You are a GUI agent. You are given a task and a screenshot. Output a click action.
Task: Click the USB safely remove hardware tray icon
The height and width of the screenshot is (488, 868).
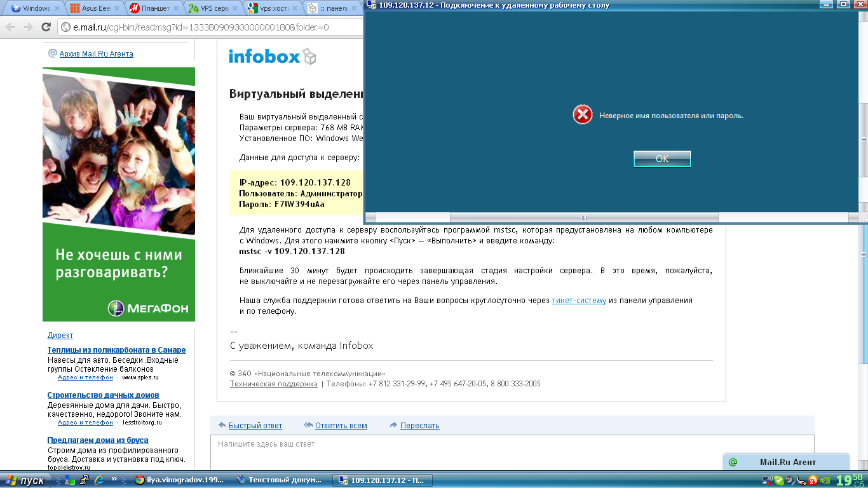pos(801,480)
